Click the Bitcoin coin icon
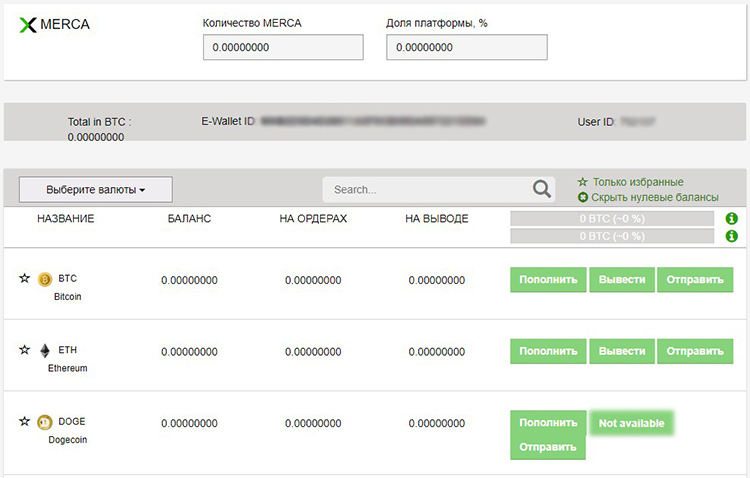Screen dimensions: 750x478 [45, 279]
